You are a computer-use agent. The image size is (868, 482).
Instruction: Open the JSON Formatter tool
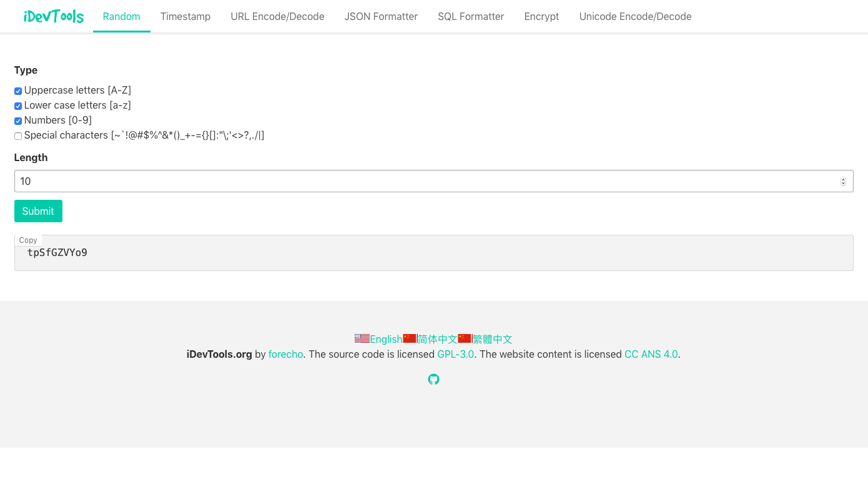[381, 16]
